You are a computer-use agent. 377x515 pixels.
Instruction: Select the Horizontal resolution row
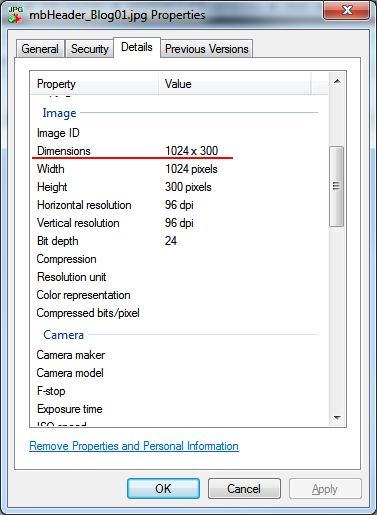[x=179, y=205]
